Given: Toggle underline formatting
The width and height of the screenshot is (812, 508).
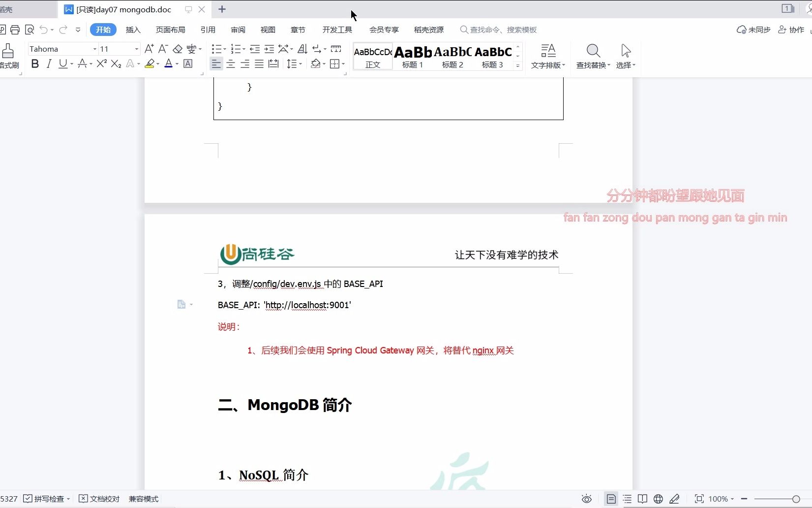Looking at the screenshot, I should point(62,63).
